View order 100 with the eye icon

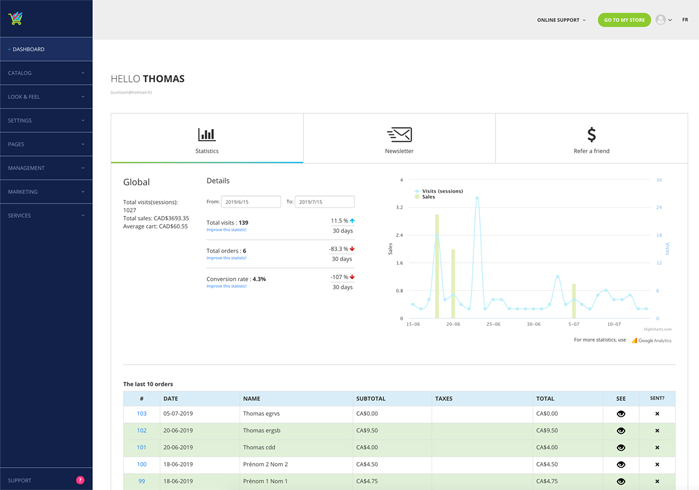pyautogui.click(x=621, y=465)
